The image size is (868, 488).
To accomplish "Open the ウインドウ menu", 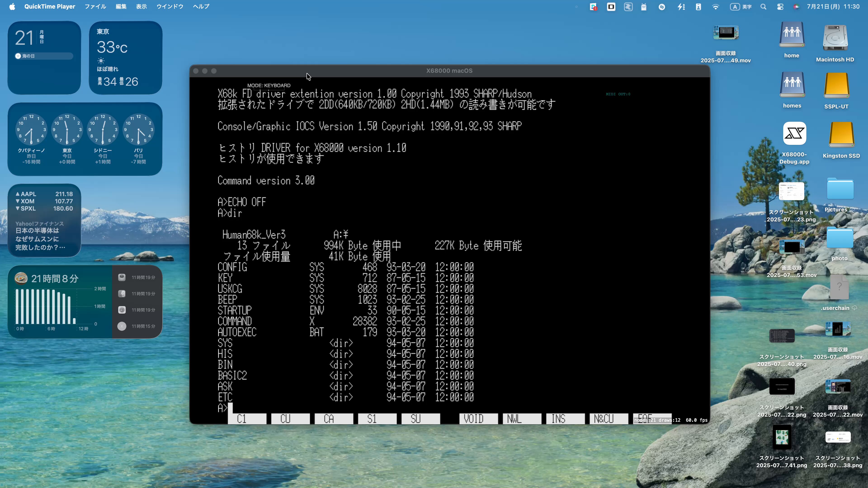I will [170, 7].
